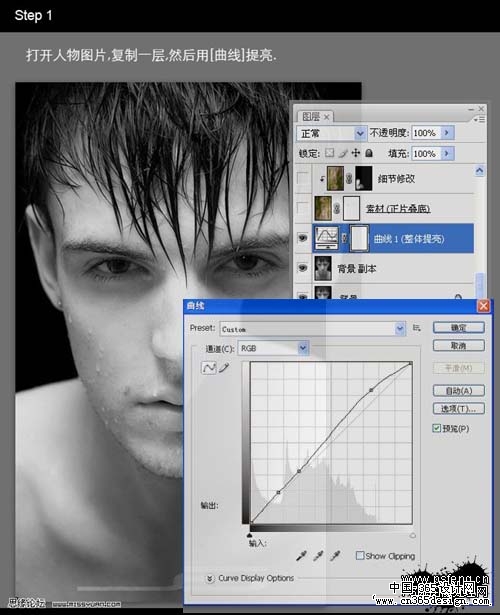This screenshot has height=615, width=500.
Task: Toggle visibility of 曲线 1 layer
Action: [302, 238]
